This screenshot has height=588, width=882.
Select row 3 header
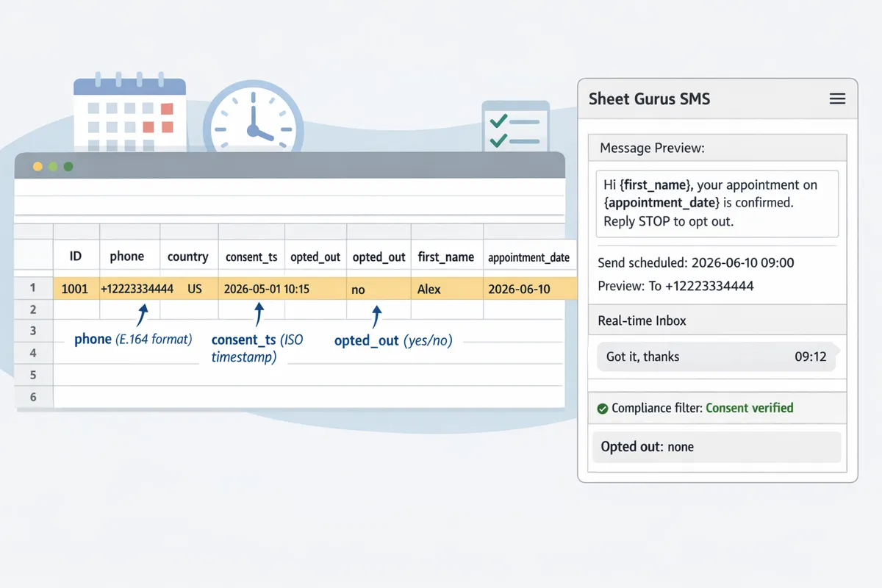click(x=33, y=331)
